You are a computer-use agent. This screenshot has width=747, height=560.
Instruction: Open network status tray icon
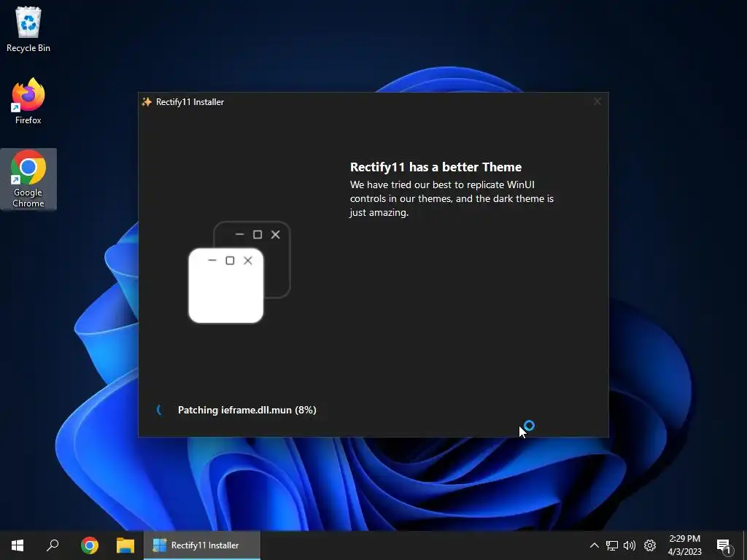(612, 545)
